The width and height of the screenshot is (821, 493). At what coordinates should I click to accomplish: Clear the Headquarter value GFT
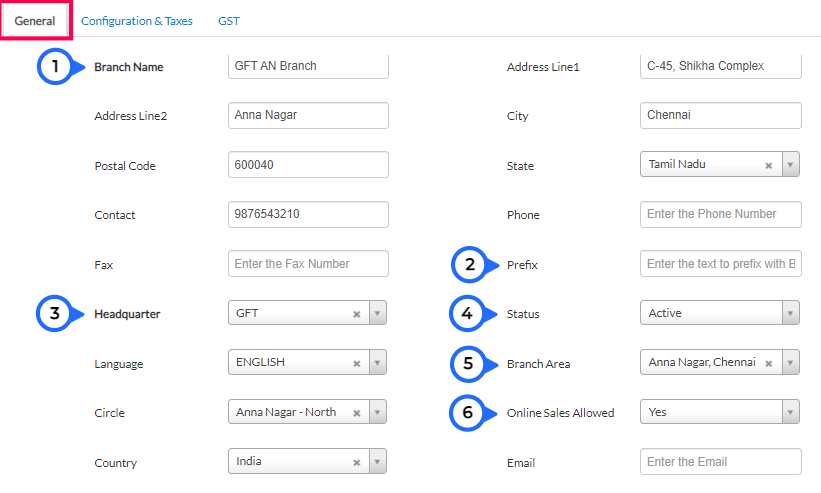tap(357, 314)
